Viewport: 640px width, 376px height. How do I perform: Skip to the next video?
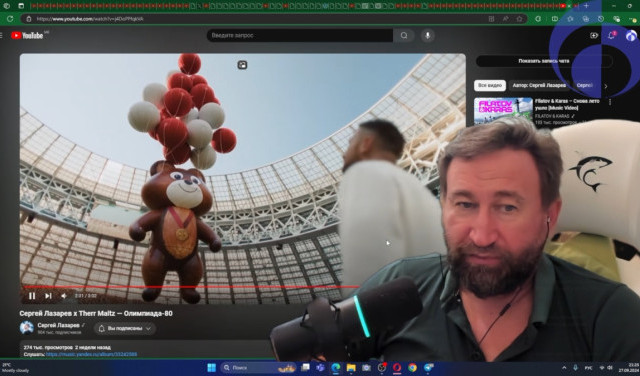point(48,296)
